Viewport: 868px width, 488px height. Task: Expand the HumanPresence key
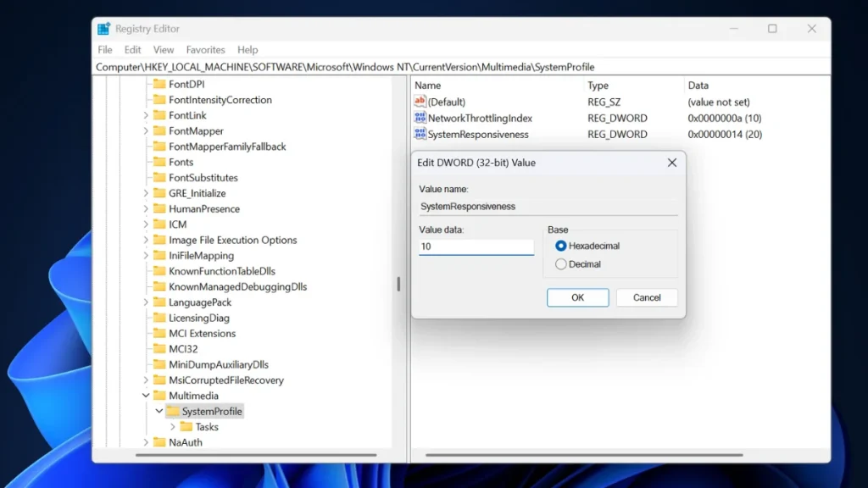click(x=146, y=208)
